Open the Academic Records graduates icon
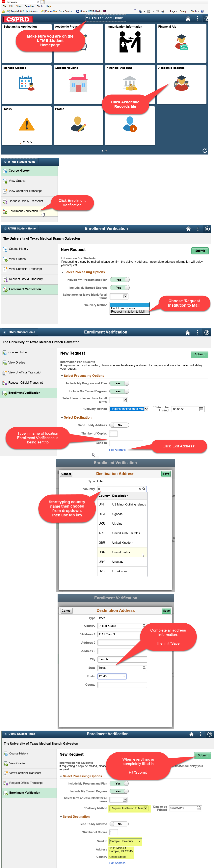Viewport: 214px width, 868px height. (182, 83)
